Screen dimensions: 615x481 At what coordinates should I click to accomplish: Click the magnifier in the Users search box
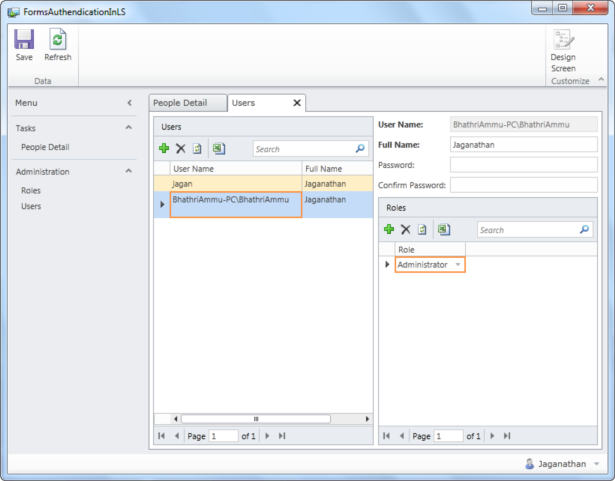[360, 149]
